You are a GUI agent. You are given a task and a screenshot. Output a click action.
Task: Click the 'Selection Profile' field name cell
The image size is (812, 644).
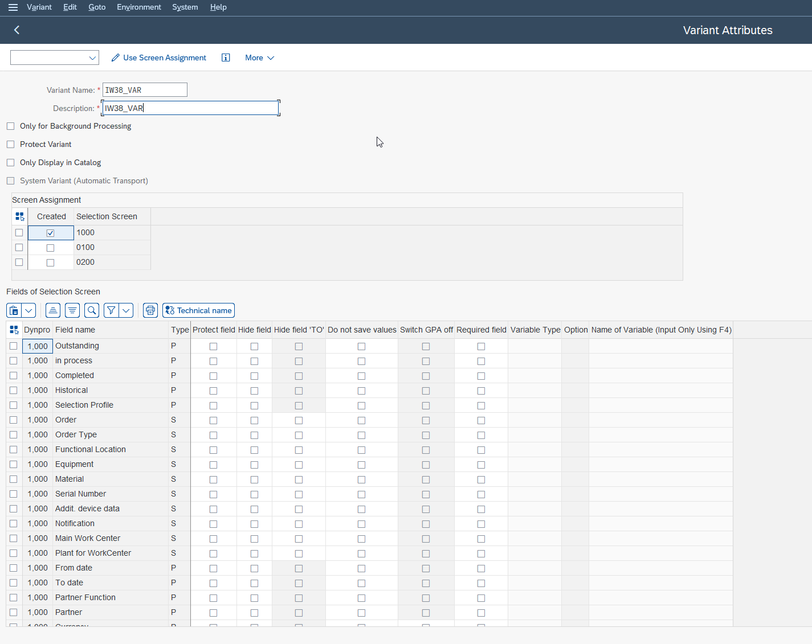click(x=111, y=405)
